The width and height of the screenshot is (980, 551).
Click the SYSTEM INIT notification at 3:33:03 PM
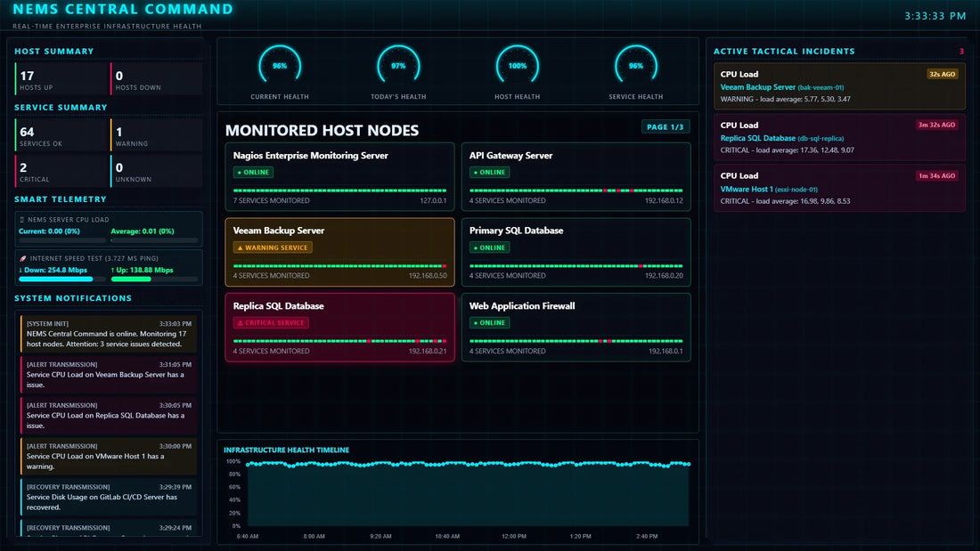108,334
